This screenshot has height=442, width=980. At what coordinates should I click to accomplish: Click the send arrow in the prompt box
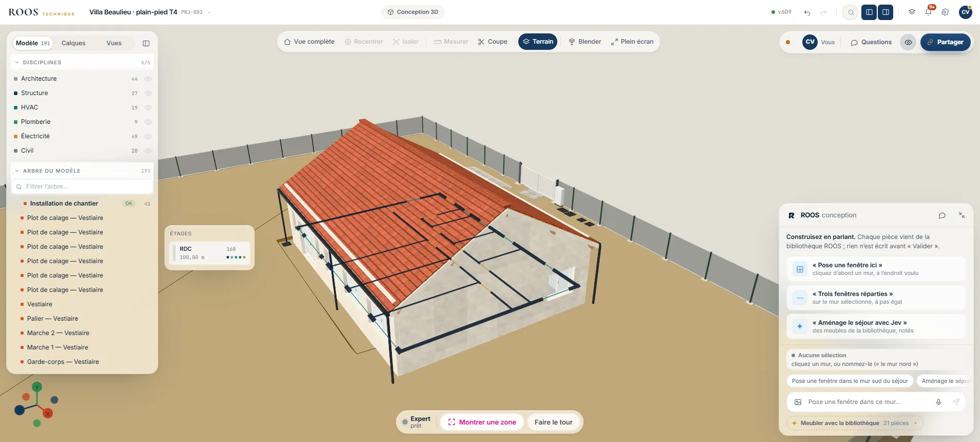pyautogui.click(x=956, y=402)
